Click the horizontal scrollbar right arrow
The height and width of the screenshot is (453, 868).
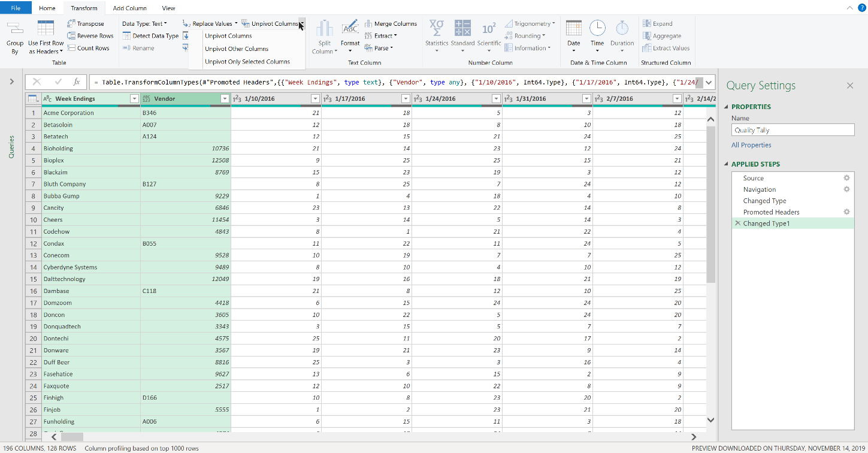(x=694, y=437)
